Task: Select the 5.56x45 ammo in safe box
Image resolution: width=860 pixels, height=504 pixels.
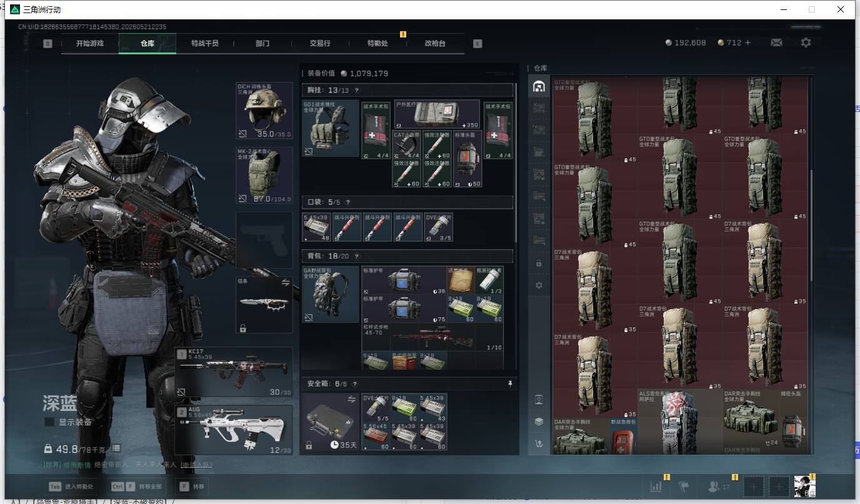Action: point(376,437)
